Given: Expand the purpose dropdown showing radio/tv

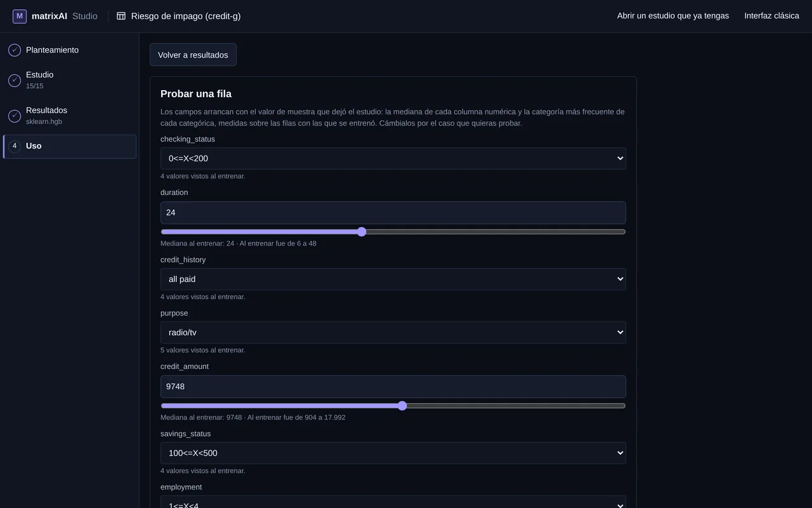Looking at the screenshot, I should pos(393,333).
